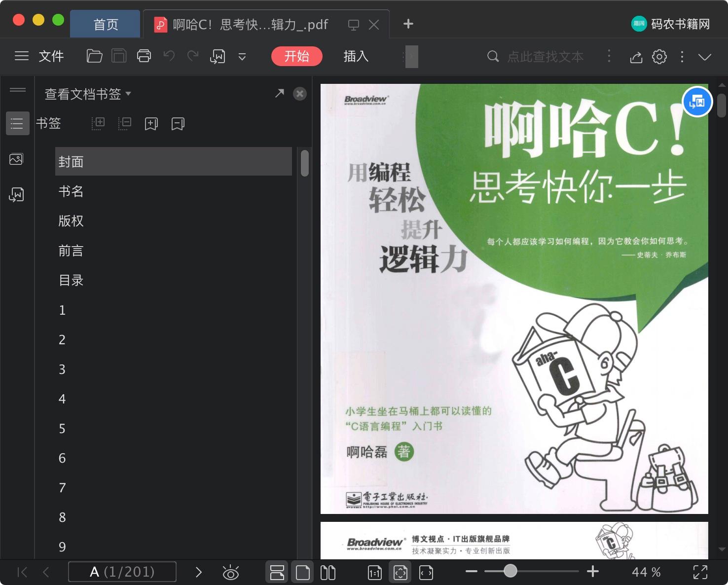Select the 插入 ribbon tab
728x585 pixels.
click(x=356, y=56)
